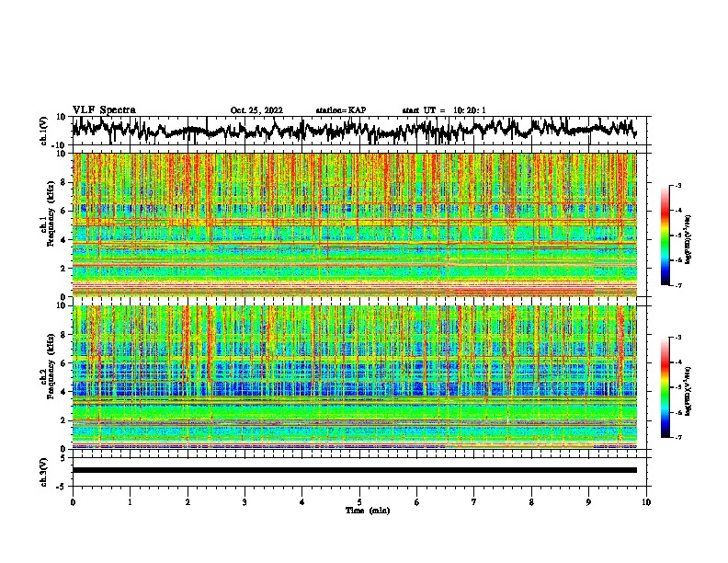Image resolution: width=728 pixels, height=563 pixels.
Task: Click the -7 label on ch.2 colorbar
Action: pos(677,437)
